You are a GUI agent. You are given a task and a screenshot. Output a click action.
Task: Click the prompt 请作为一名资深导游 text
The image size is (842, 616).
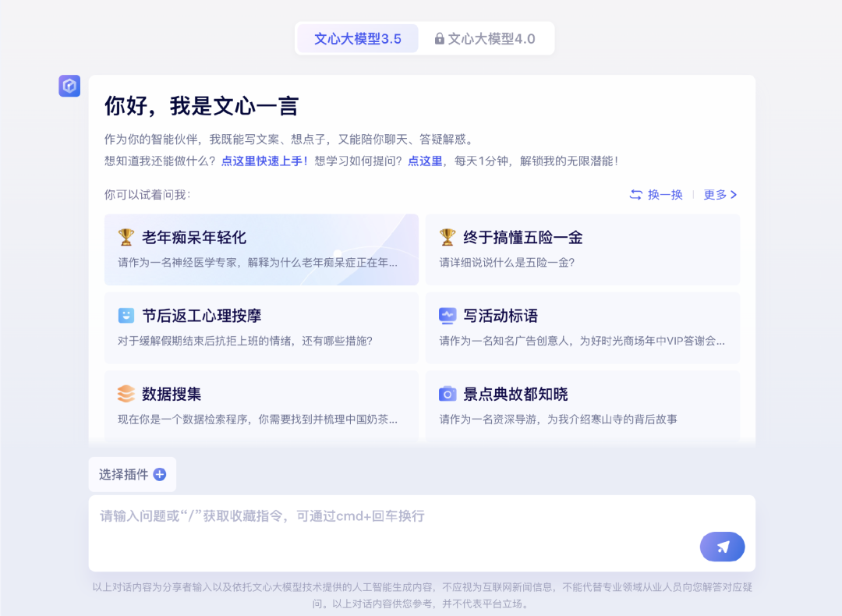click(x=558, y=420)
